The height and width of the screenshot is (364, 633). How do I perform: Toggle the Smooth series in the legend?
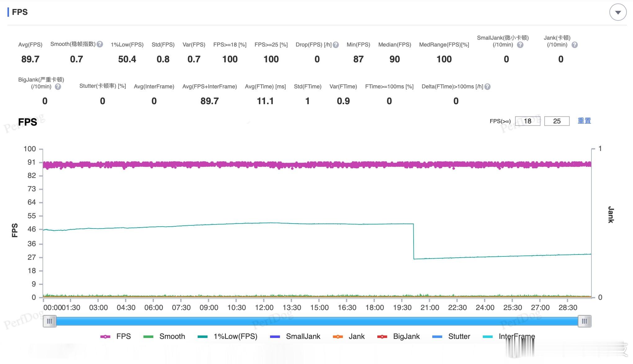tap(164, 336)
